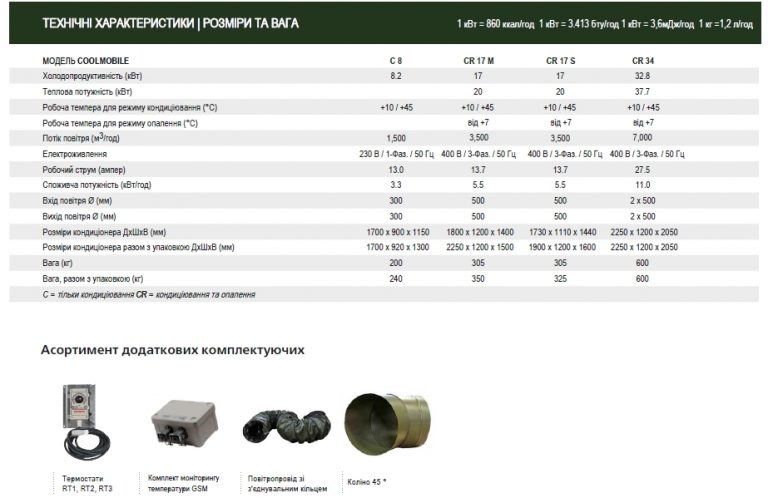Click the '2 x 500' air inlet value
Viewport: 768px width, 498px height.
643,200
